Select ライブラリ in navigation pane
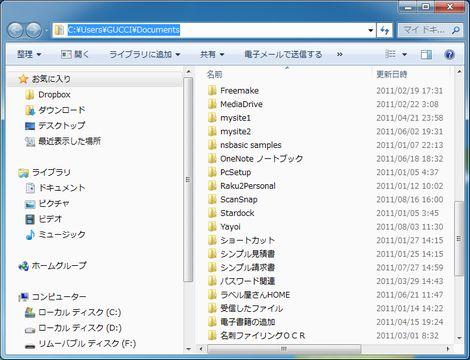This screenshot has width=470, height=360. click(x=51, y=172)
